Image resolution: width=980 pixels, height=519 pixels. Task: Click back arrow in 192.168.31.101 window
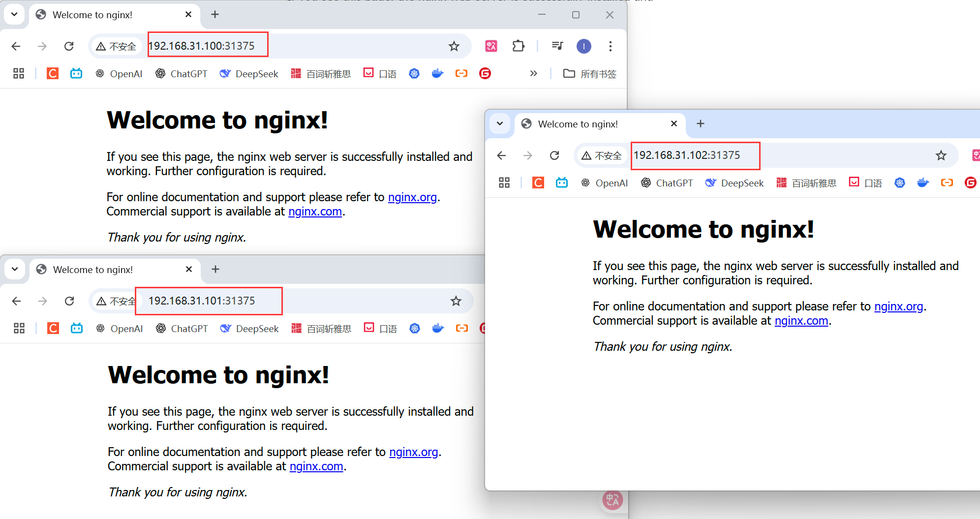[x=16, y=301]
